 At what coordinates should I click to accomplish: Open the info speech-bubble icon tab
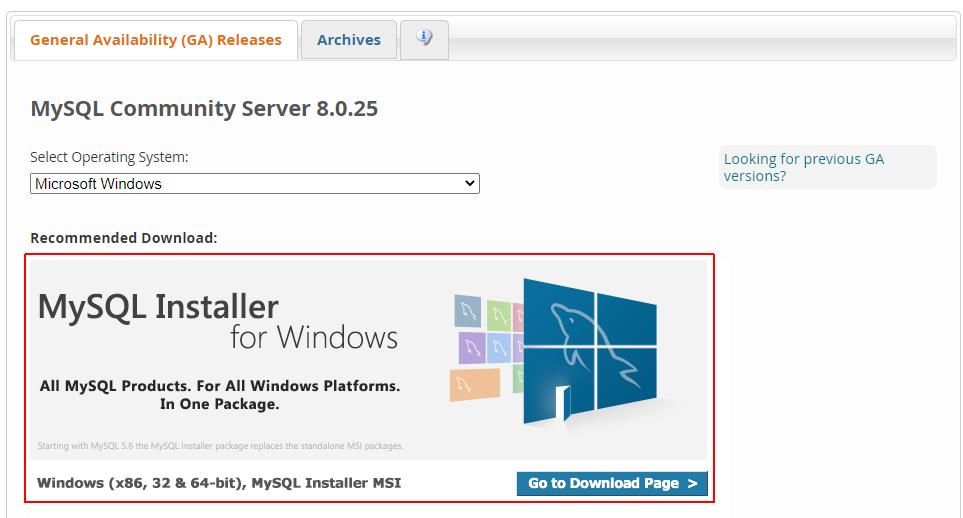pyautogui.click(x=424, y=40)
